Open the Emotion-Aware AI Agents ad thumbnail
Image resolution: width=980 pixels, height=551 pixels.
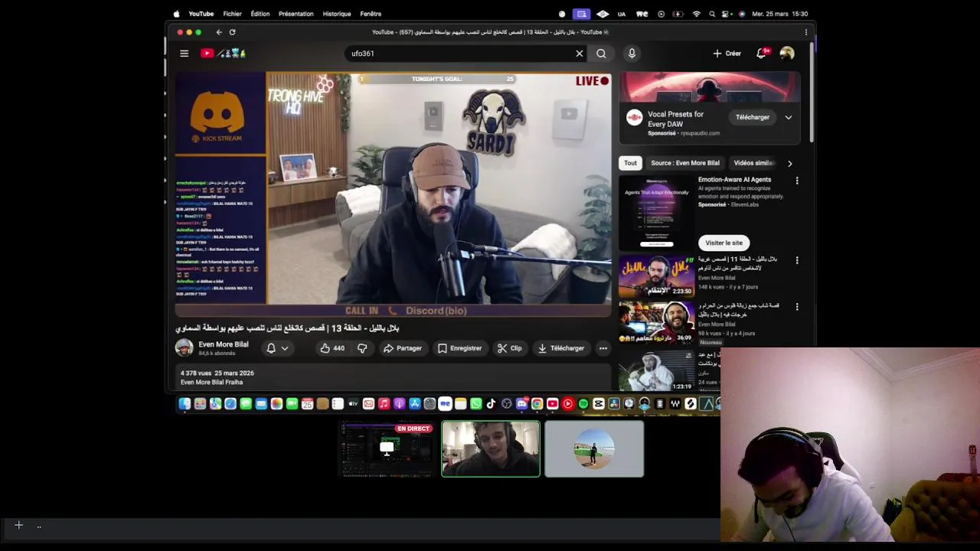(x=656, y=212)
